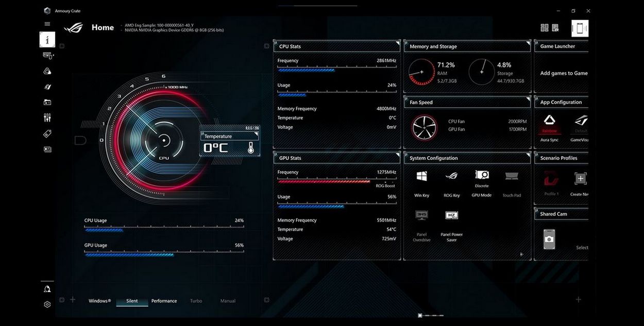Select the Turbo operating mode
This screenshot has height=326, width=644.
click(196, 301)
